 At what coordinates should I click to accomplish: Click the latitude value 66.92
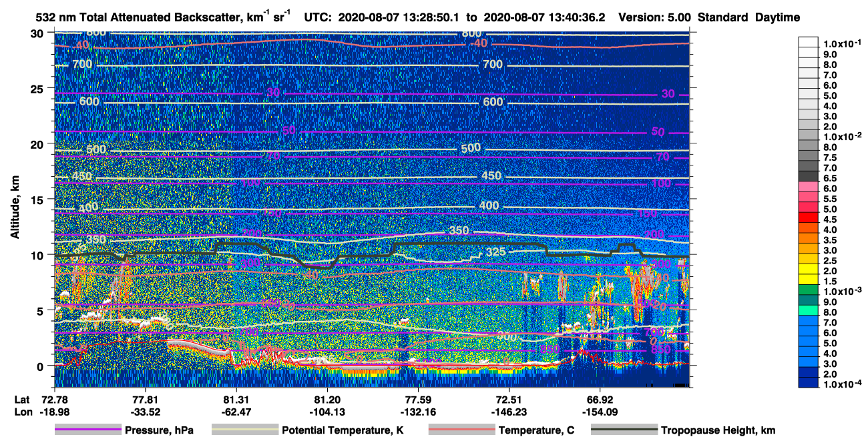pyautogui.click(x=601, y=399)
